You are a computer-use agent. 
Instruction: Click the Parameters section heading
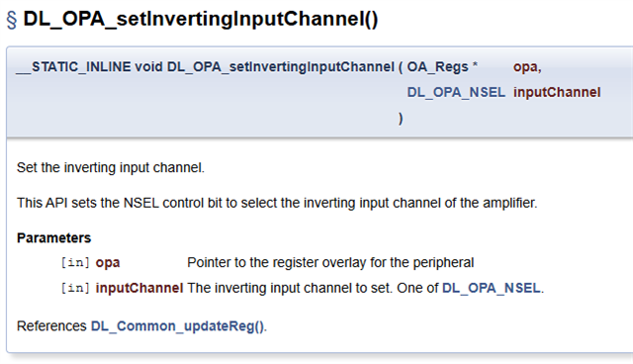[54, 238]
